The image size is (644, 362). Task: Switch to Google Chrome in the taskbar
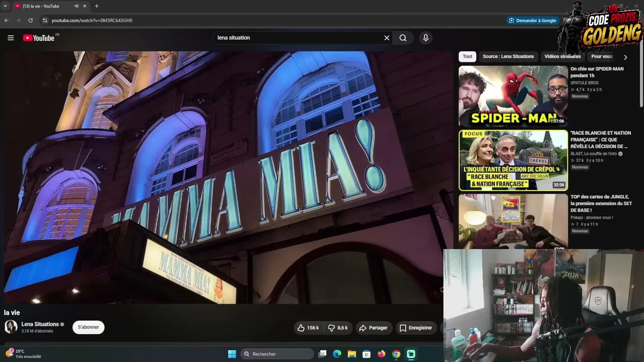(x=396, y=354)
